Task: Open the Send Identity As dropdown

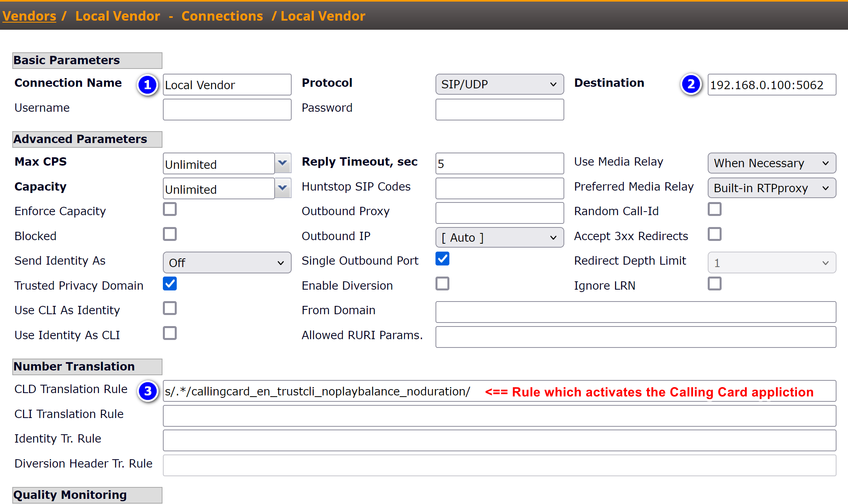Action: [227, 263]
